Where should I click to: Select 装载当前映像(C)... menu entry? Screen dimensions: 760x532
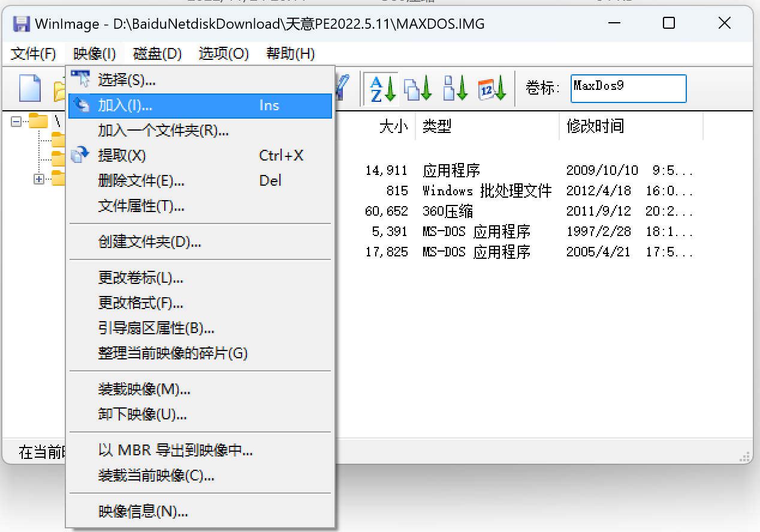(x=200, y=476)
